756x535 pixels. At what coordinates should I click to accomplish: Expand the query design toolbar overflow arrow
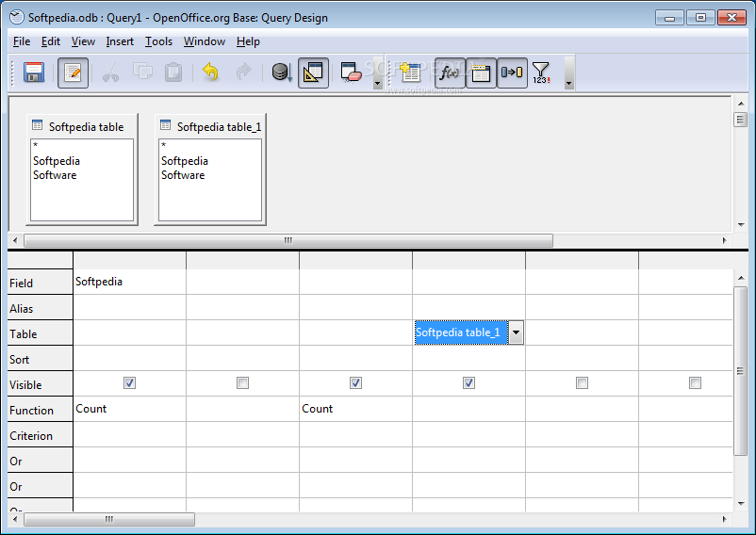coord(569,83)
